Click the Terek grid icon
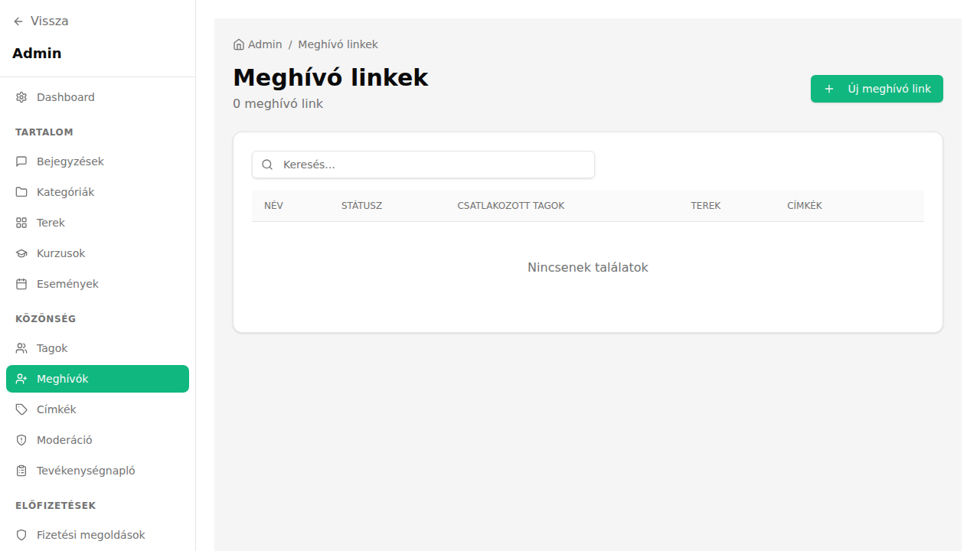This screenshot has width=980, height=551. [x=20, y=222]
